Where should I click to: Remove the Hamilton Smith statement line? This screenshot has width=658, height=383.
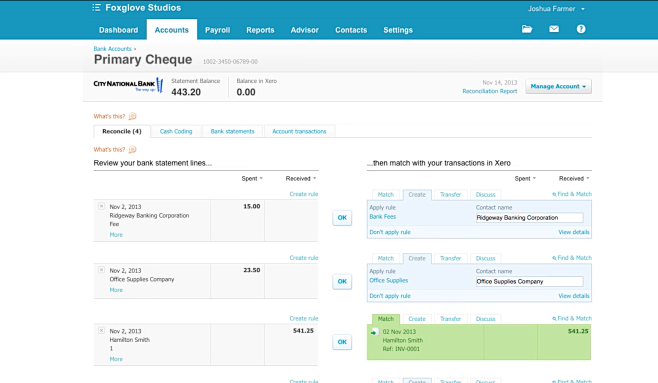101,331
